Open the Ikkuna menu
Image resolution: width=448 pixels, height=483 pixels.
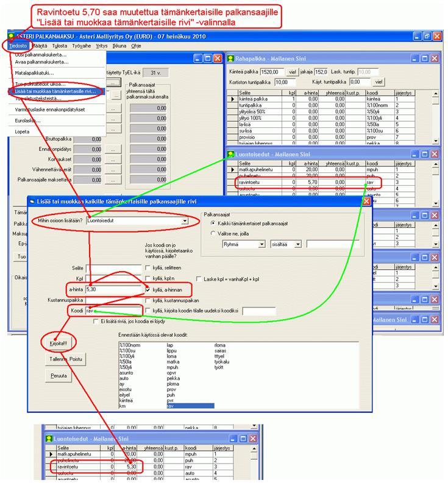tap(119, 46)
